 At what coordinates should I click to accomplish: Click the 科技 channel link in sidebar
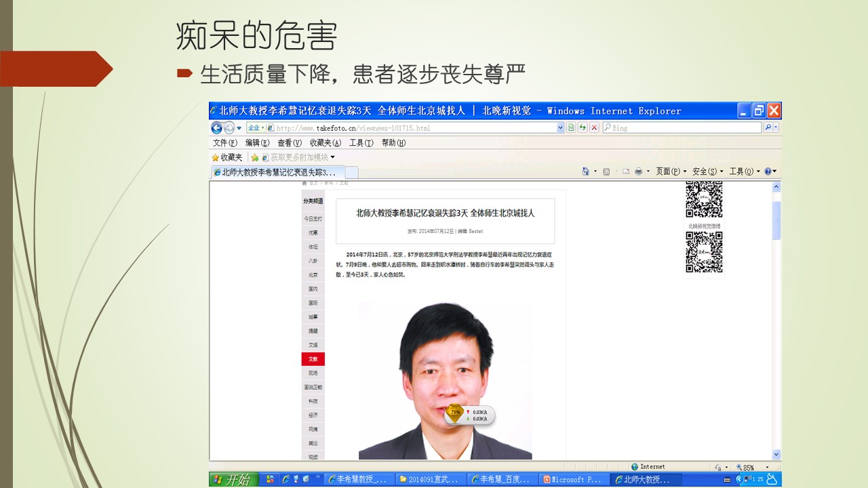point(313,401)
